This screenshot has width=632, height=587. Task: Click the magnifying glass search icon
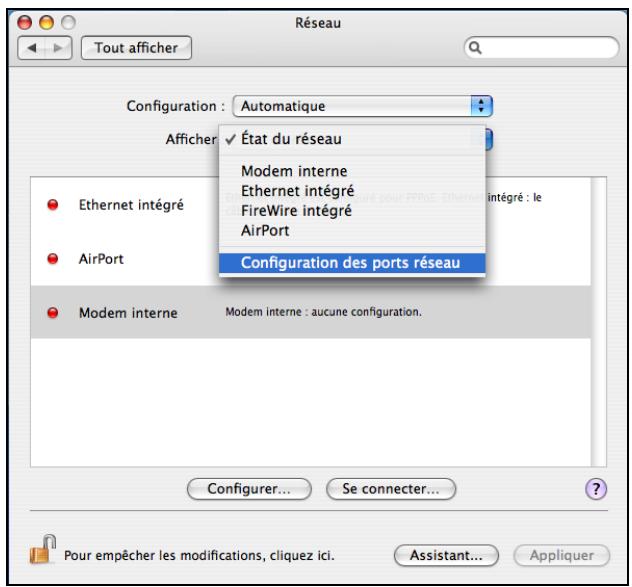point(475,48)
